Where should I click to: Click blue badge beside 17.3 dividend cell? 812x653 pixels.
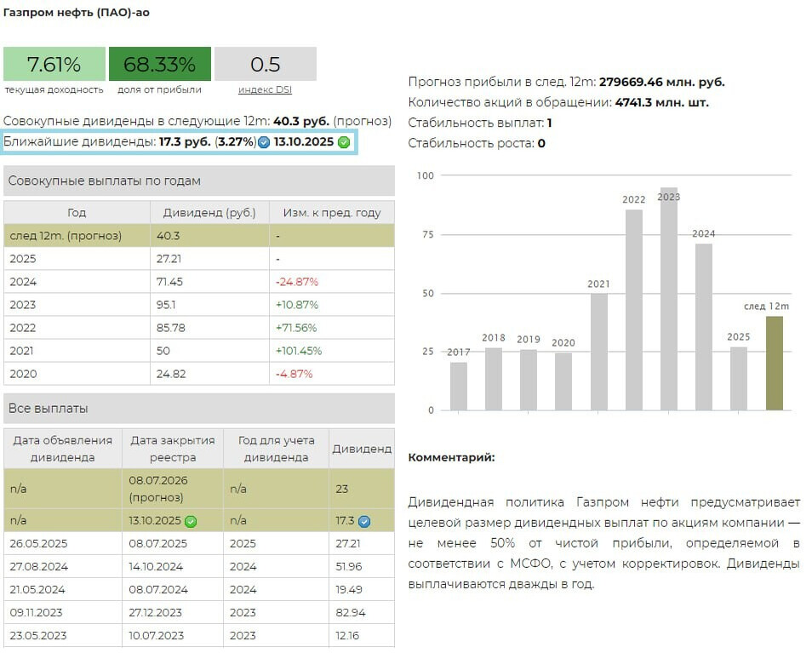(364, 521)
